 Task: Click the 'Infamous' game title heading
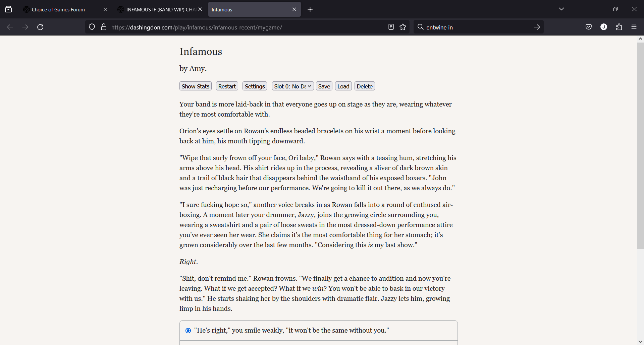pyautogui.click(x=201, y=51)
